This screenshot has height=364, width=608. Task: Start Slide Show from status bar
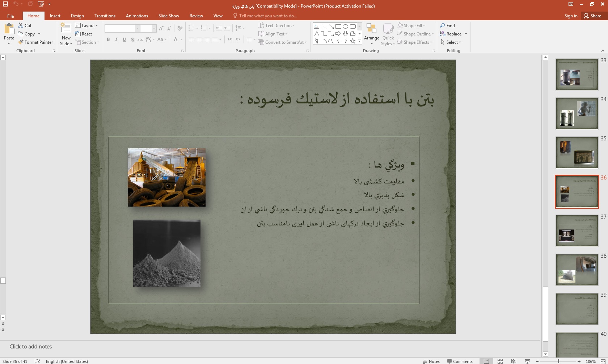527,361
